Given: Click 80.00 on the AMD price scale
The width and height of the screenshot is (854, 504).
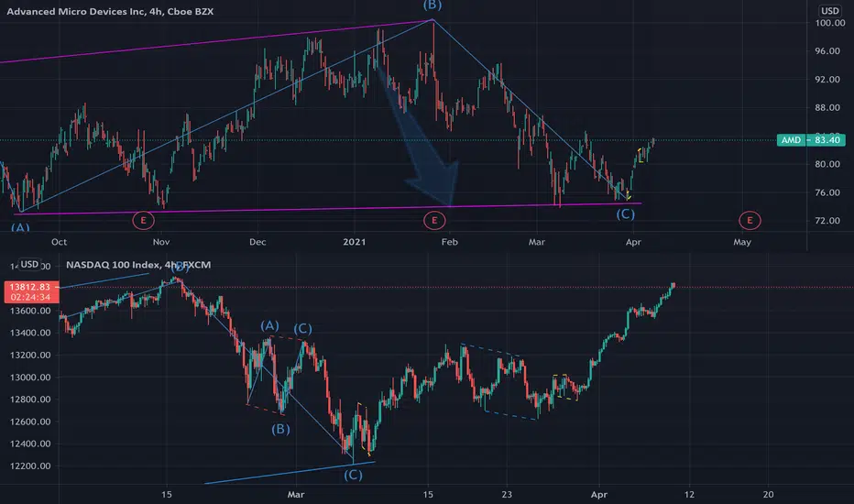Looking at the screenshot, I should [827, 164].
